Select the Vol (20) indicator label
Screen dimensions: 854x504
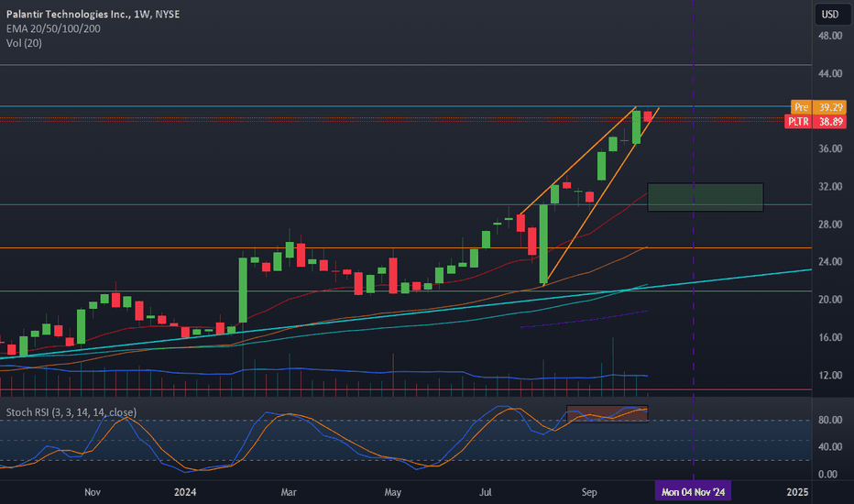click(x=24, y=43)
